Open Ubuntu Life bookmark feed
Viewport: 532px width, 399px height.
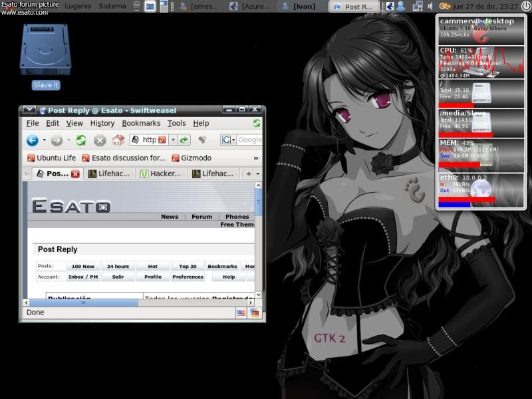(x=52, y=158)
